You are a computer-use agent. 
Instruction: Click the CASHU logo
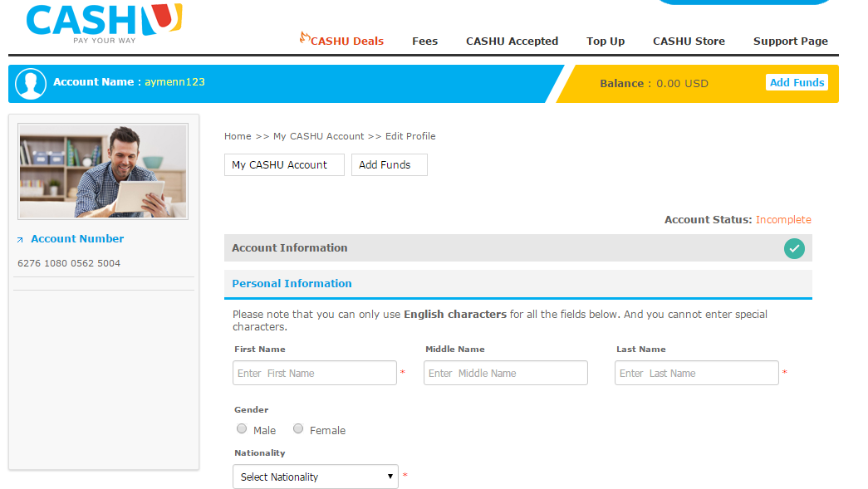pyautogui.click(x=104, y=23)
